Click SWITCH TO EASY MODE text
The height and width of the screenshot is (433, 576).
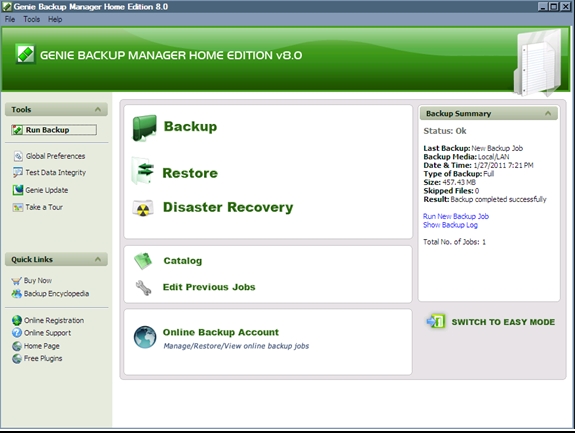pyautogui.click(x=503, y=322)
